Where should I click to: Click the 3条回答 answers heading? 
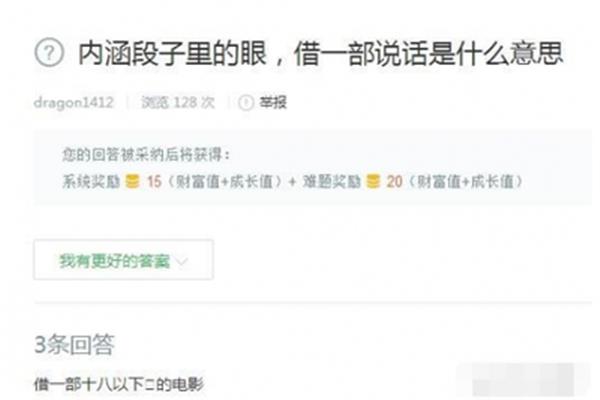[x=74, y=344]
